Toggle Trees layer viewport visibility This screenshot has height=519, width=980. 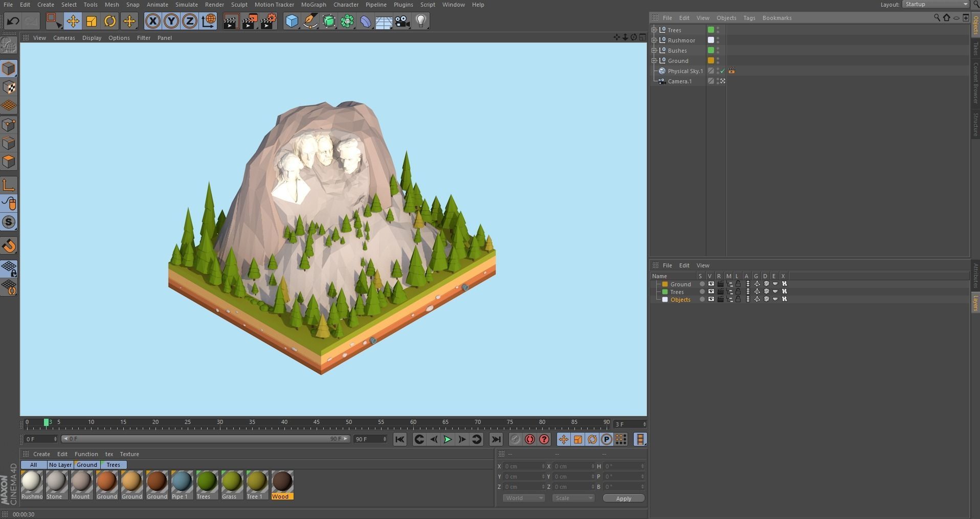pos(711,291)
